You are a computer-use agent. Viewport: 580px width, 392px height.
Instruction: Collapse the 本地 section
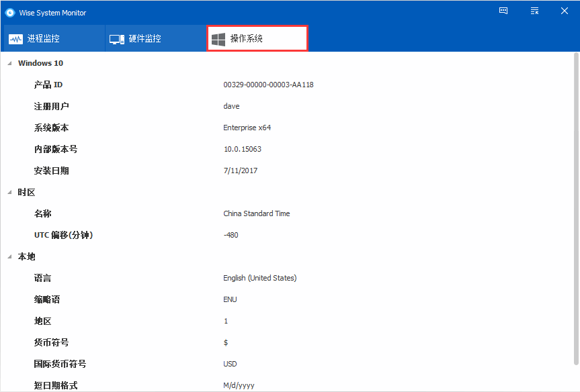[x=9, y=257]
